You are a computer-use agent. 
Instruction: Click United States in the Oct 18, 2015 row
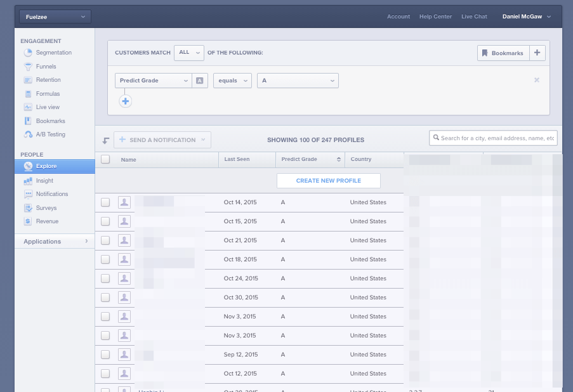click(x=368, y=259)
